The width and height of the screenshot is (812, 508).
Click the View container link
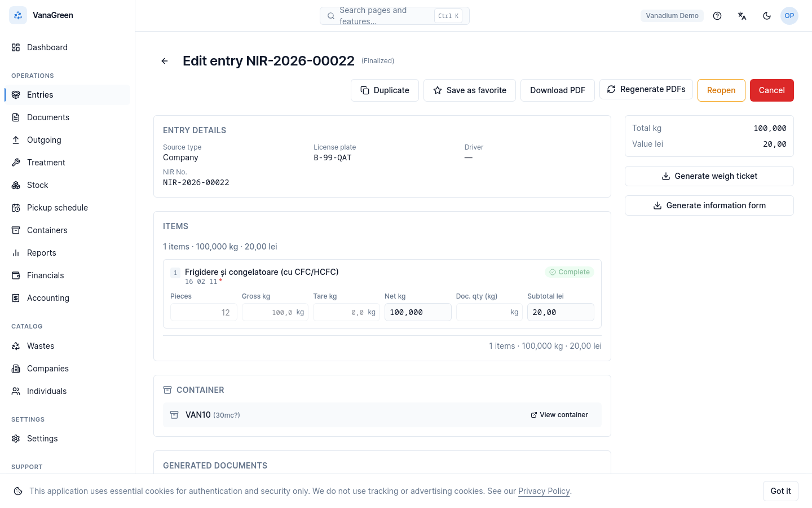[559, 415]
